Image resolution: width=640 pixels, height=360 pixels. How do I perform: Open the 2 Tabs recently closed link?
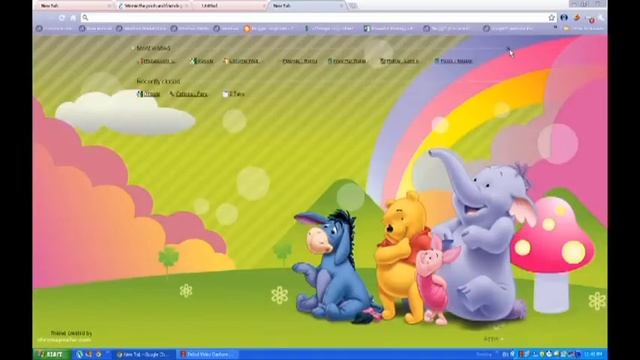234,94
